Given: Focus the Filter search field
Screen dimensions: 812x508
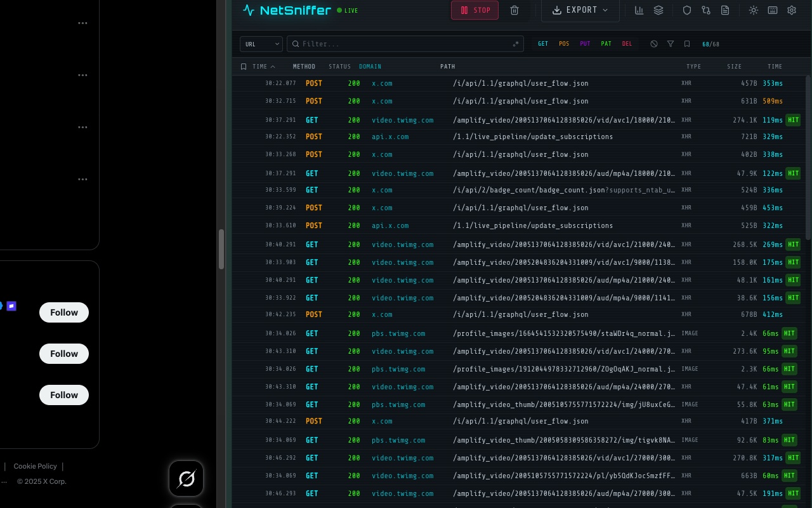Looking at the screenshot, I should coord(405,44).
